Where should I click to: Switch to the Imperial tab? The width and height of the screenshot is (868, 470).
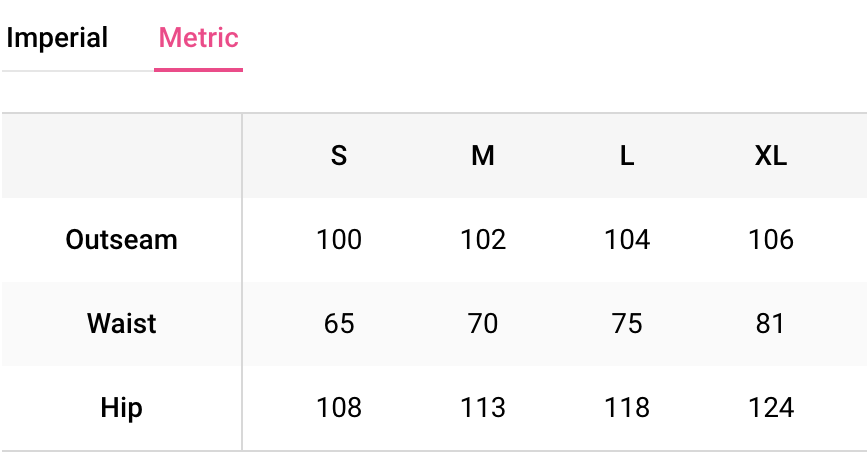coord(57,39)
